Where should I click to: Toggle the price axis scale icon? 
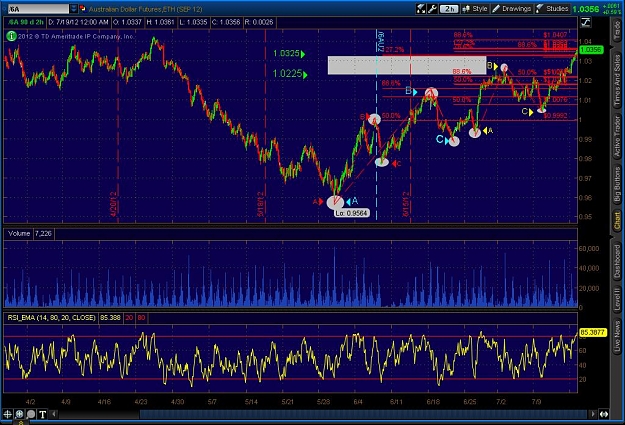tap(586, 22)
